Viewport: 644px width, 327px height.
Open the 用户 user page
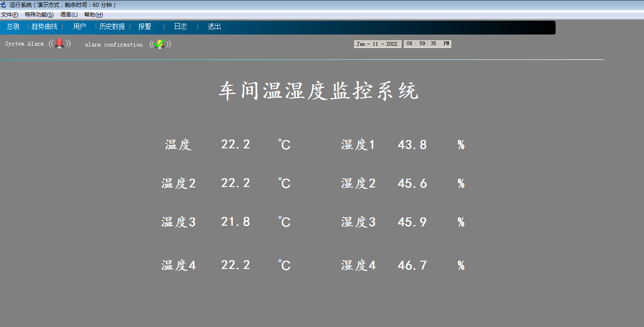79,27
